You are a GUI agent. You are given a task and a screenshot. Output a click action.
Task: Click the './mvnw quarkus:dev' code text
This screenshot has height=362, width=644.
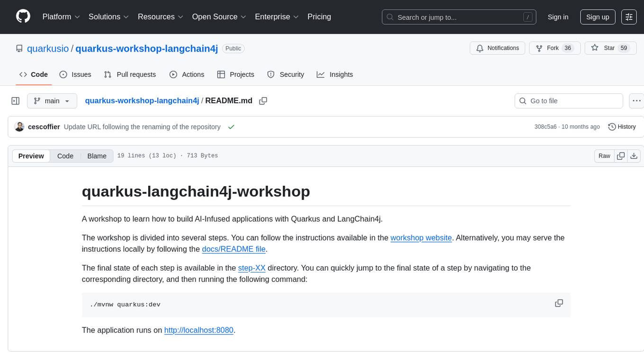[125, 305]
